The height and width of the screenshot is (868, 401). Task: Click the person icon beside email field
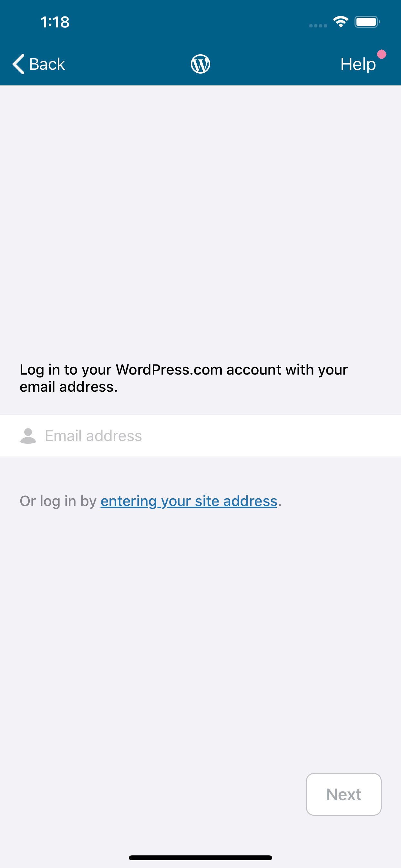click(28, 436)
